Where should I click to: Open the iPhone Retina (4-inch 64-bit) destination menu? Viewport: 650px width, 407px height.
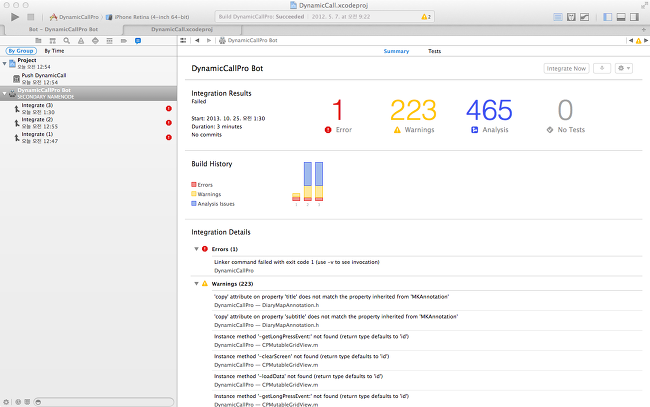tap(148, 17)
